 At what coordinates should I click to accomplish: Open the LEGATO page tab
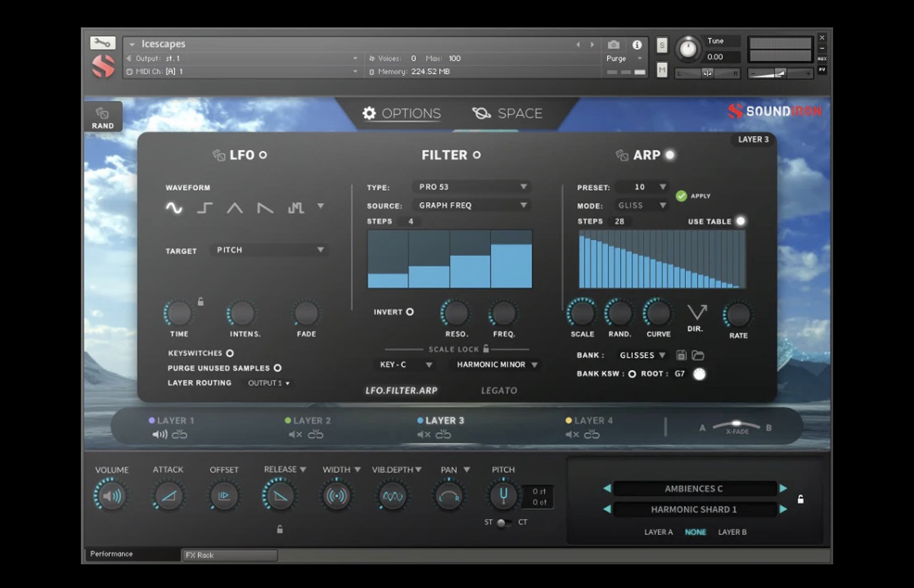(499, 391)
